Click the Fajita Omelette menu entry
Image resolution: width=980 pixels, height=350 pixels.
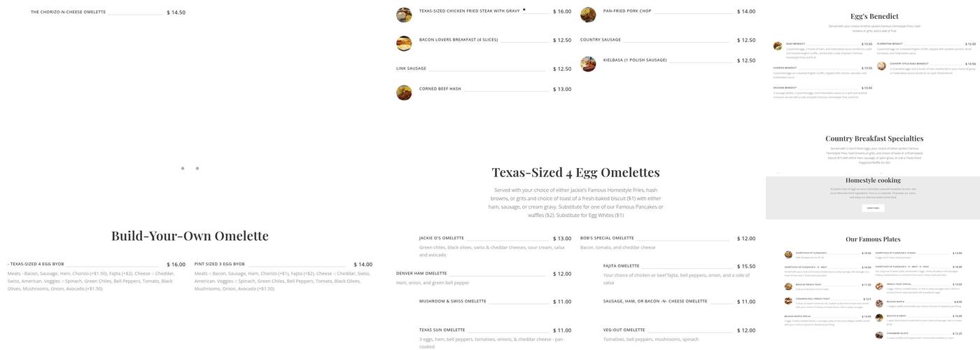click(x=621, y=266)
